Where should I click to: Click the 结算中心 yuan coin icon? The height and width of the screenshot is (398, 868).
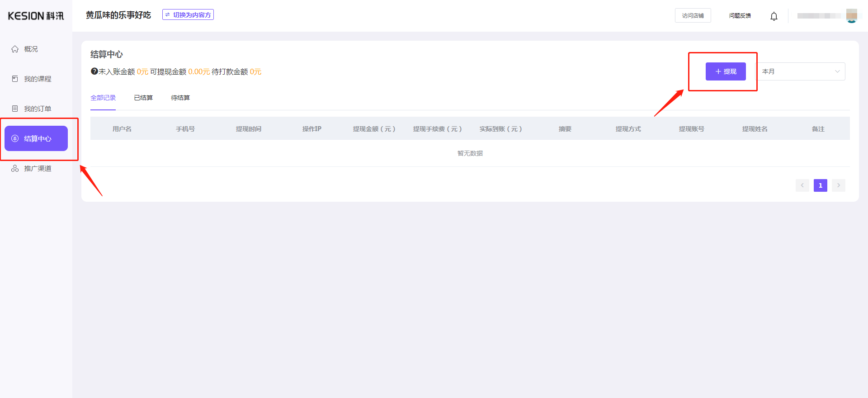15,138
